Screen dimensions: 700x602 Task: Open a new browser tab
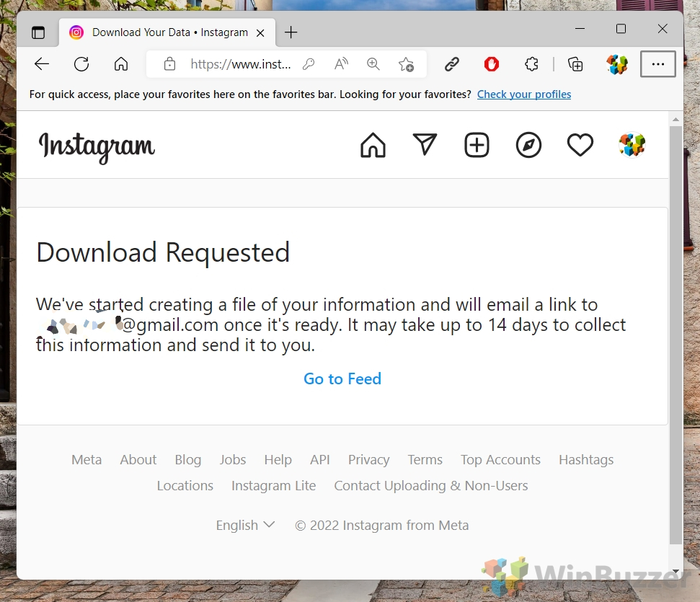pos(291,32)
